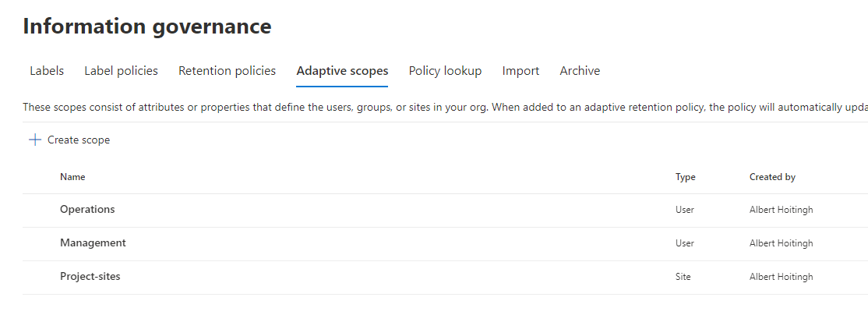Click the Site type in Project-sites row
Image resolution: width=868 pixels, height=315 pixels.
click(683, 277)
